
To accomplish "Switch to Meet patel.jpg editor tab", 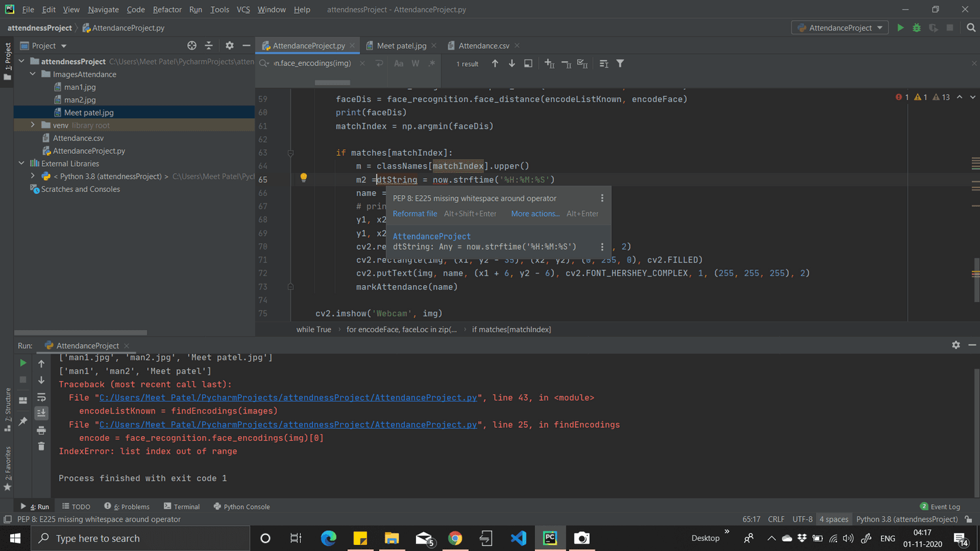I will (402, 46).
